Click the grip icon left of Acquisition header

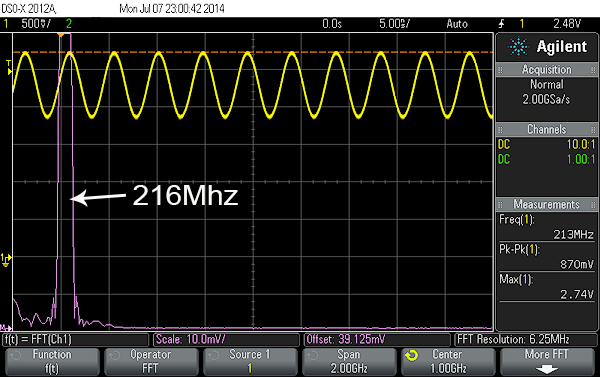click(500, 70)
